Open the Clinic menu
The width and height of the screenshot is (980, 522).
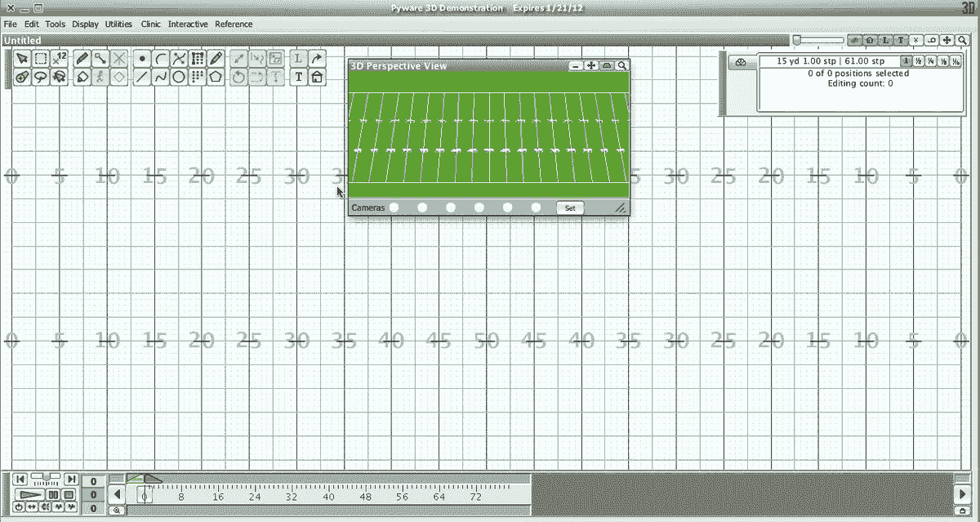click(x=150, y=24)
